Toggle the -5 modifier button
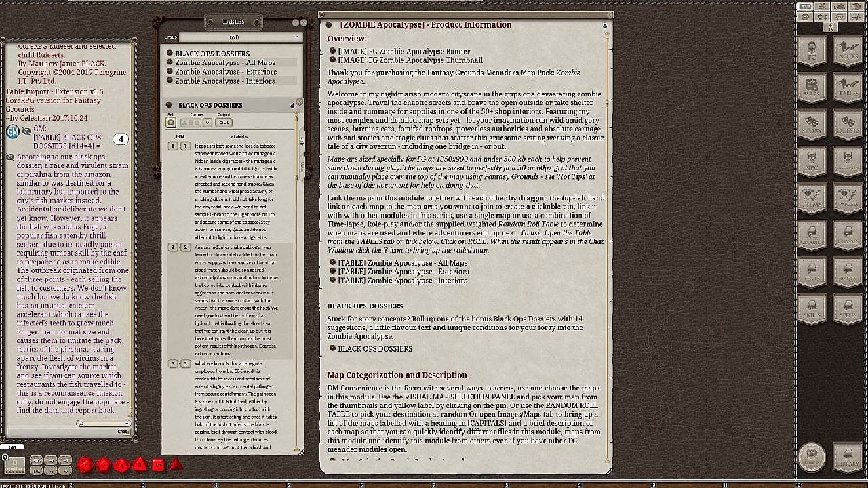 [64, 470]
